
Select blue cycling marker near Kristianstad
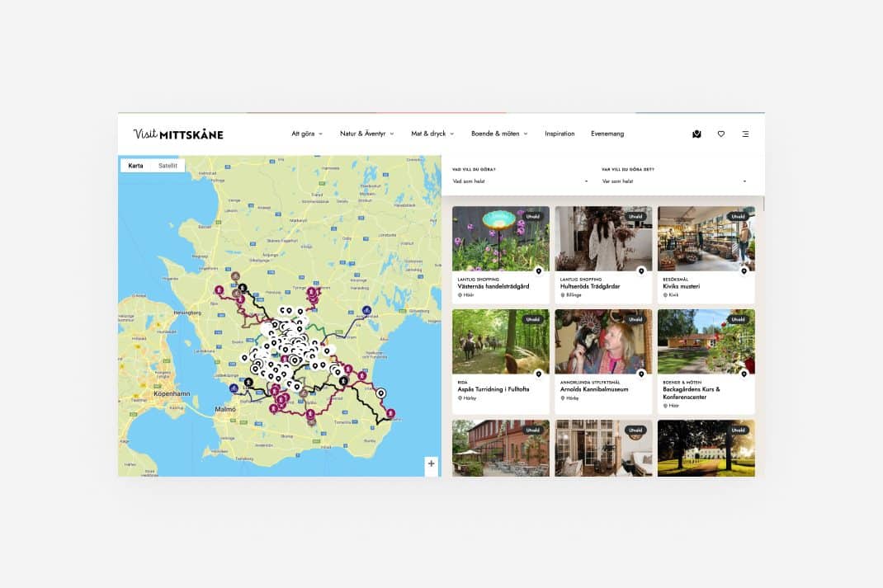point(366,310)
